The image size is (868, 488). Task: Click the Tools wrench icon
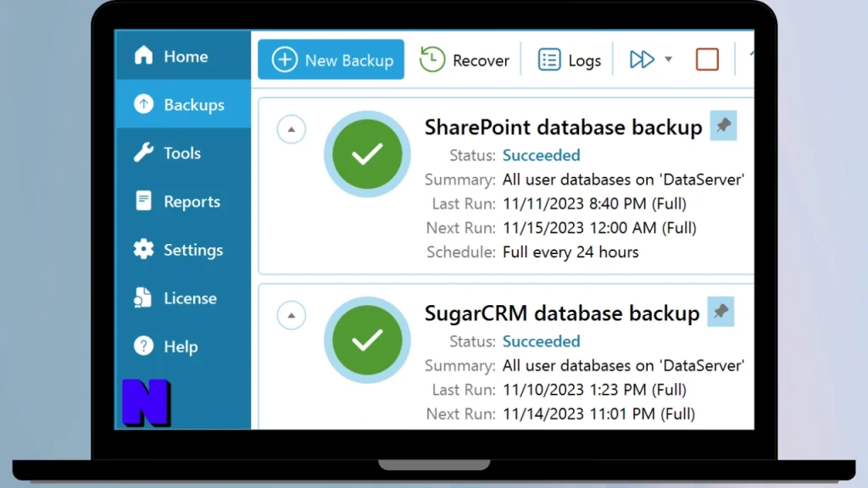143,152
